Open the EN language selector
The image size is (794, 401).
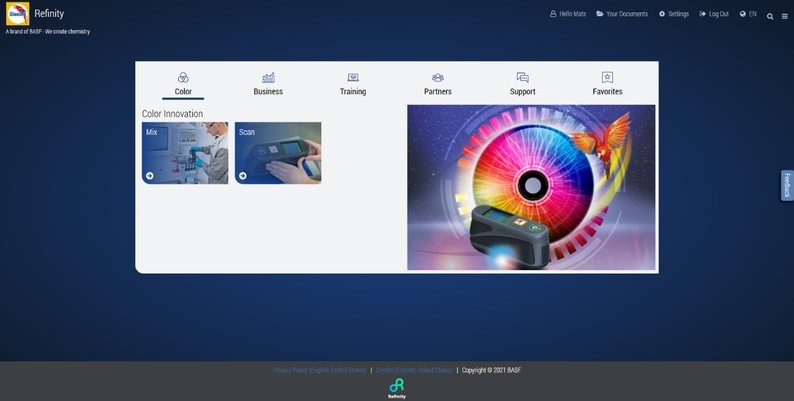(748, 14)
